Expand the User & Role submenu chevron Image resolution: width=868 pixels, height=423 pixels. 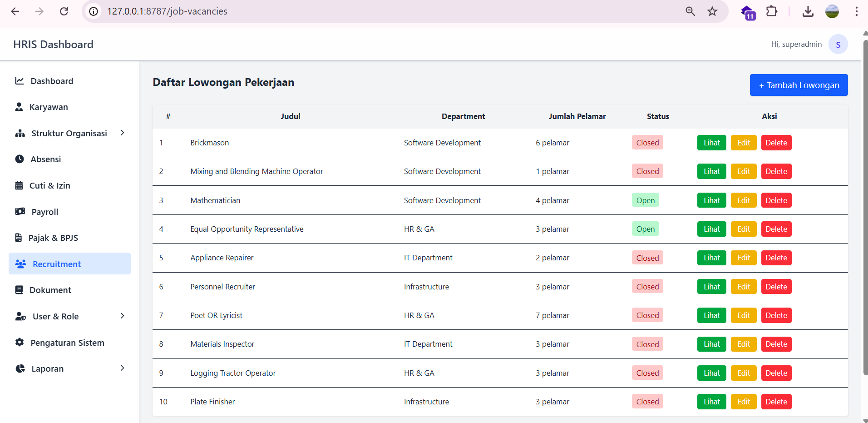(122, 316)
